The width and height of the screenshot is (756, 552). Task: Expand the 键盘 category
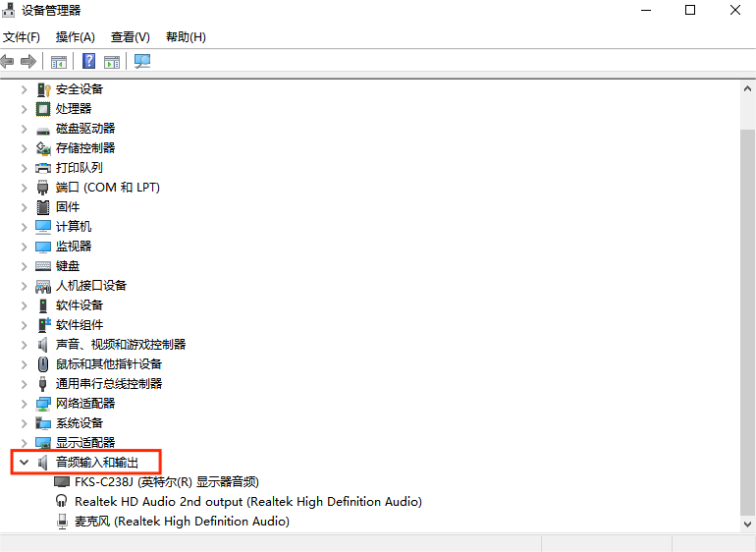tap(24, 266)
